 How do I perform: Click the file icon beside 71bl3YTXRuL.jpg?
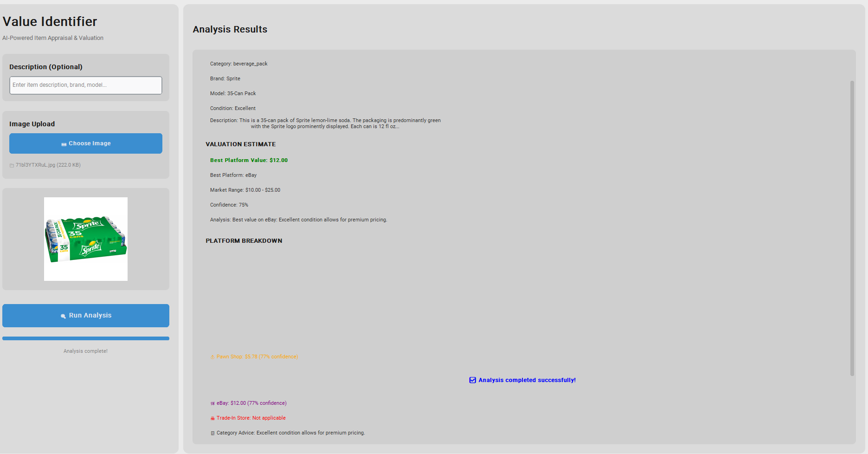[x=12, y=165]
